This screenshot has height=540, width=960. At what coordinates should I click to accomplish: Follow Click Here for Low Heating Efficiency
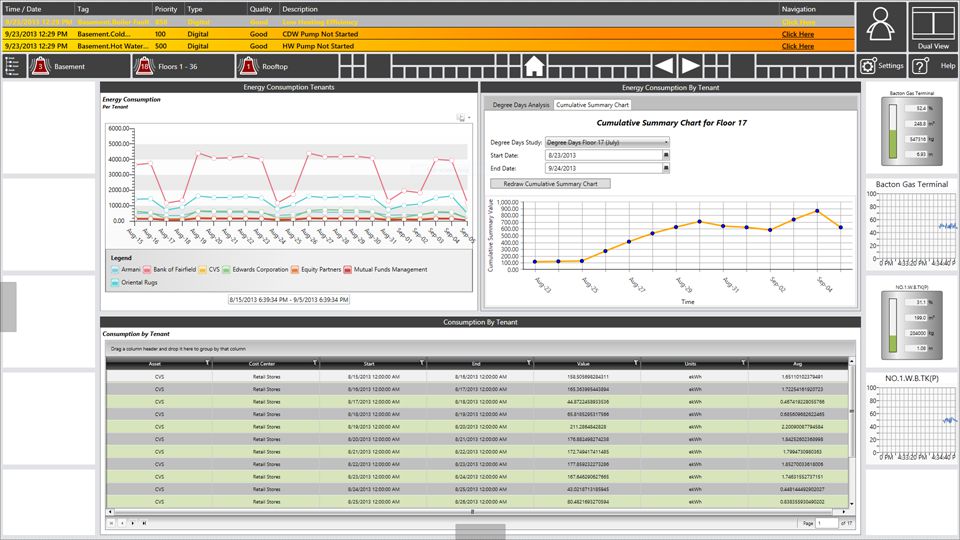(798, 22)
